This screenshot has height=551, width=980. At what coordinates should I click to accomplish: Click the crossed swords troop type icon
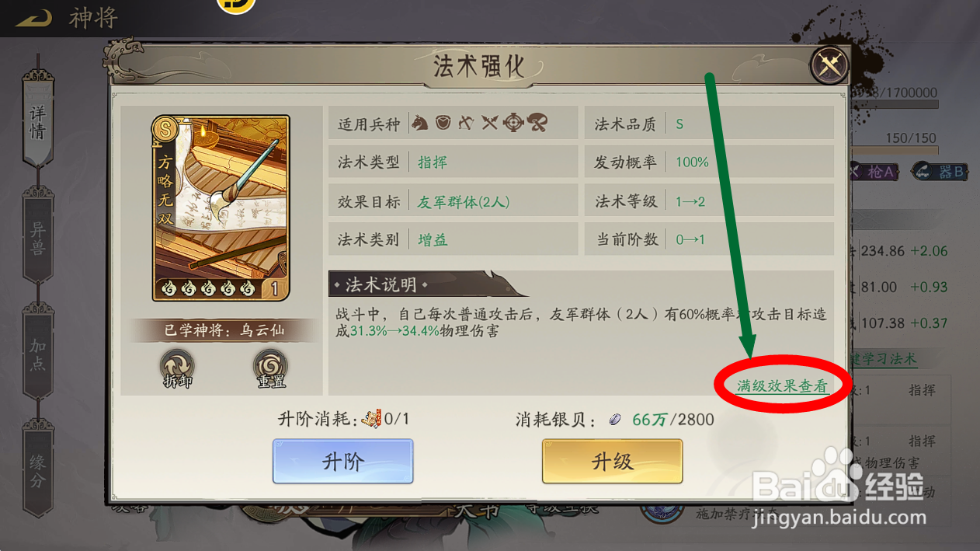pos(489,122)
